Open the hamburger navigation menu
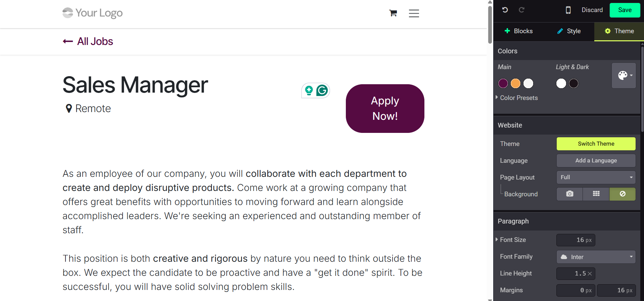This screenshot has height=301, width=644. coord(414,13)
